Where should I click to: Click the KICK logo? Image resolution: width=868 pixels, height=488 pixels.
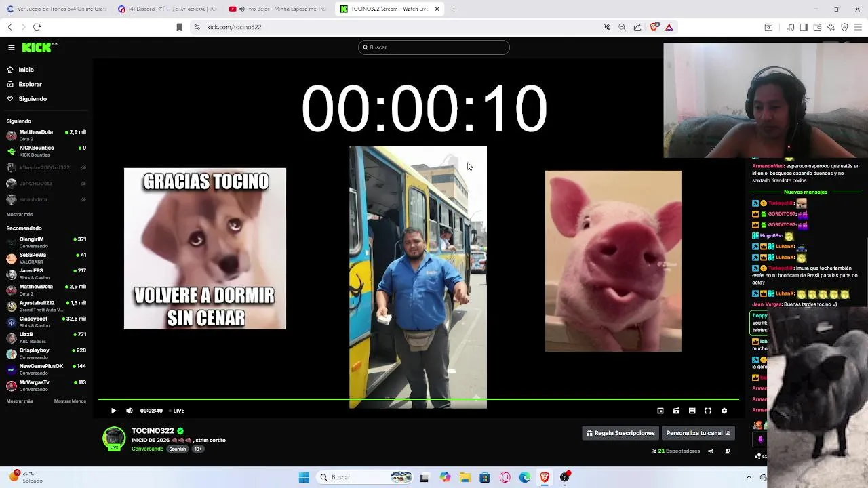tap(39, 47)
